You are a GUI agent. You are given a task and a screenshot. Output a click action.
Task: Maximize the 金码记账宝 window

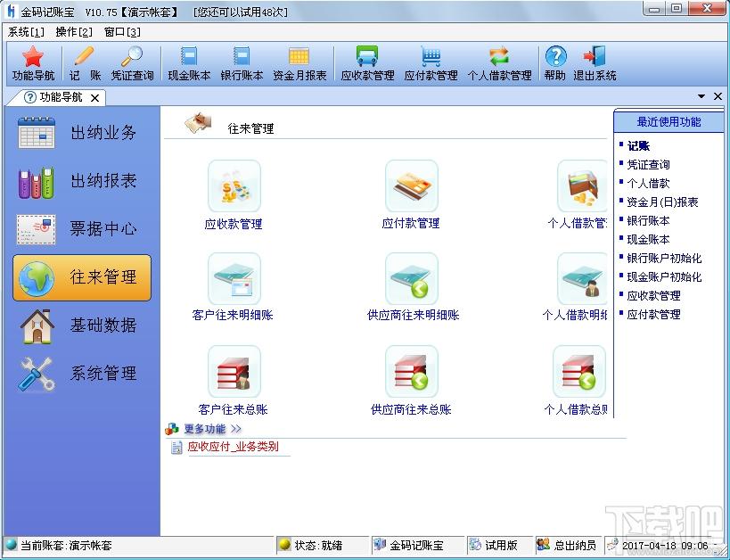pos(677,8)
